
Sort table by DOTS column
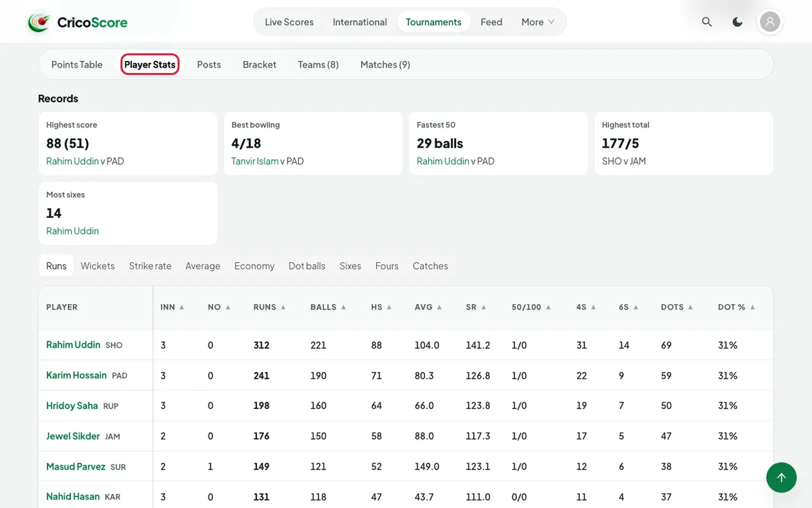click(677, 307)
